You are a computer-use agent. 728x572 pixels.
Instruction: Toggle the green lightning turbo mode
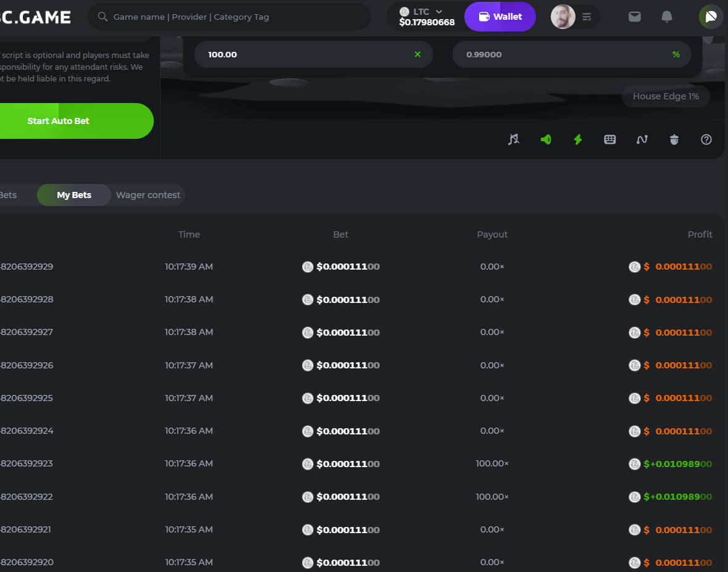point(578,139)
